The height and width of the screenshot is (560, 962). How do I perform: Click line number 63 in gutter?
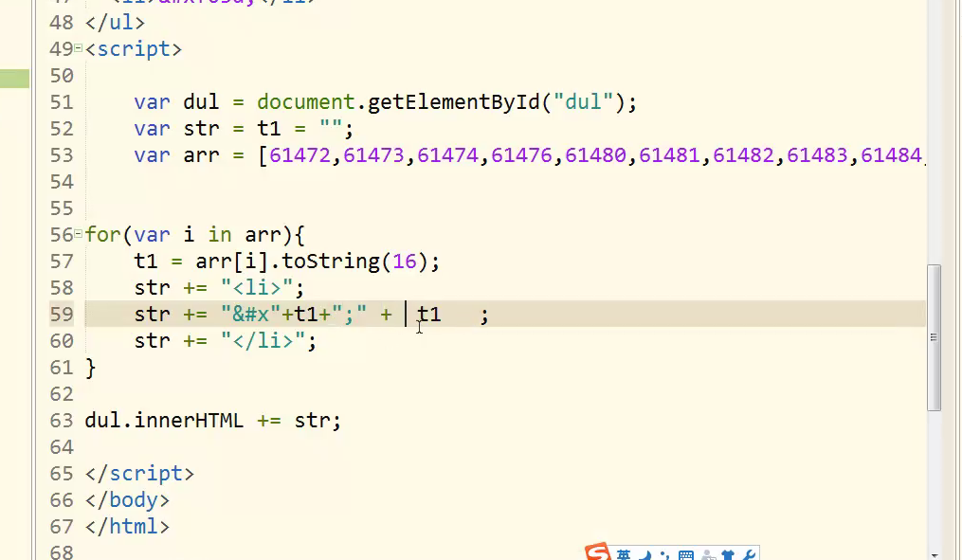click(x=62, y=420)
